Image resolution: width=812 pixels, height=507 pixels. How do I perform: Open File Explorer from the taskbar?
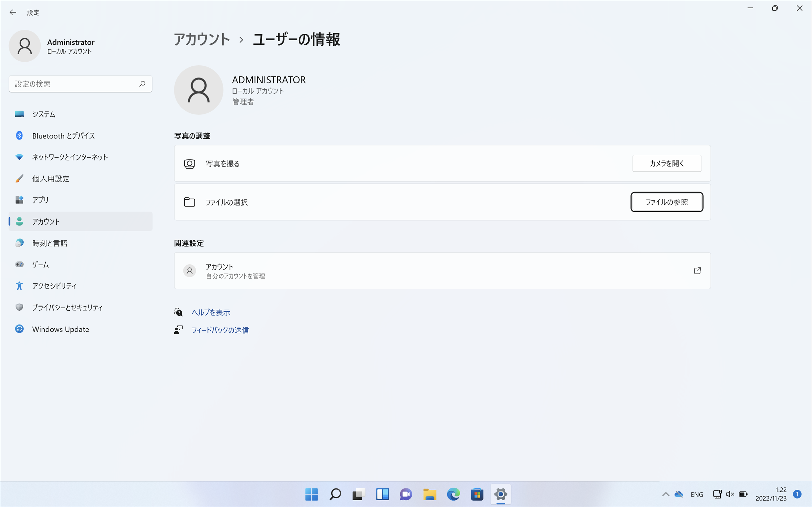(x=430, y=494)
